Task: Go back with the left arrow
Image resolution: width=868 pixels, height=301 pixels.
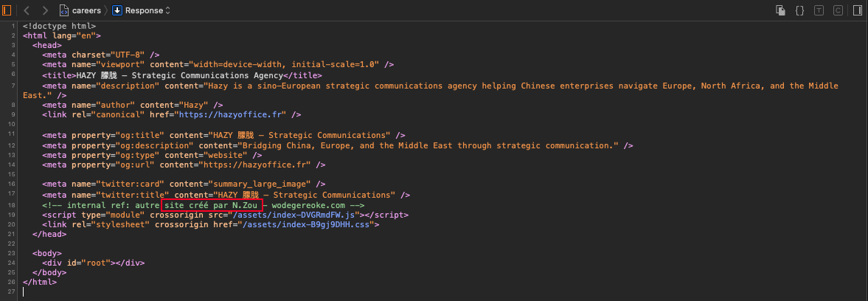Action: [26, 10]
